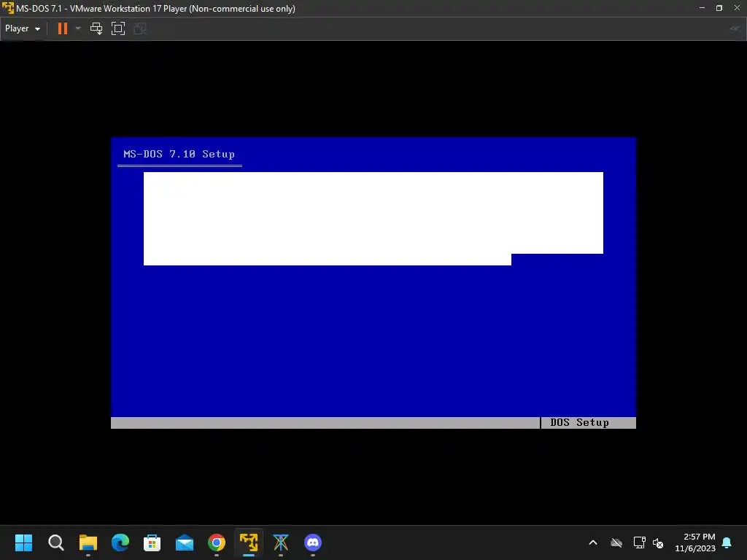Image resolution: width=747 pixels, height=560 pixels.
Task: Select VMware Player taskbar icon
Action: (249, 542)
